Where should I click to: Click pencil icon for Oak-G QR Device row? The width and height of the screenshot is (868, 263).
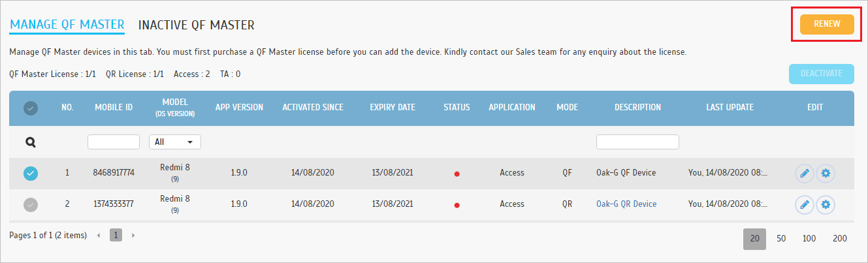805,205
